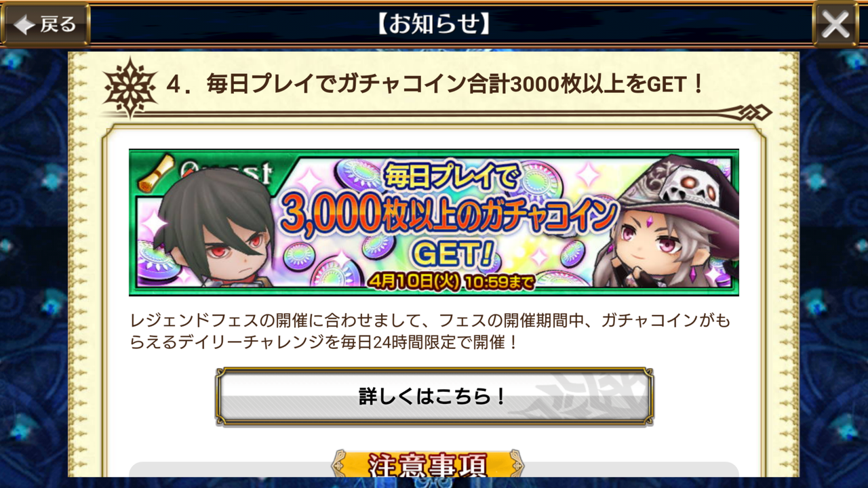
Task: Go back with the 戻る button
Action: pyautogui.click(x=45, y=25)
